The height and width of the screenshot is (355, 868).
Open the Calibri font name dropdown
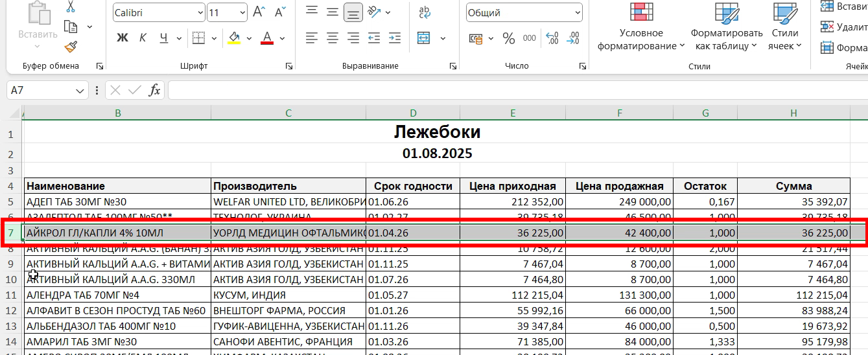tap(200, 13)
